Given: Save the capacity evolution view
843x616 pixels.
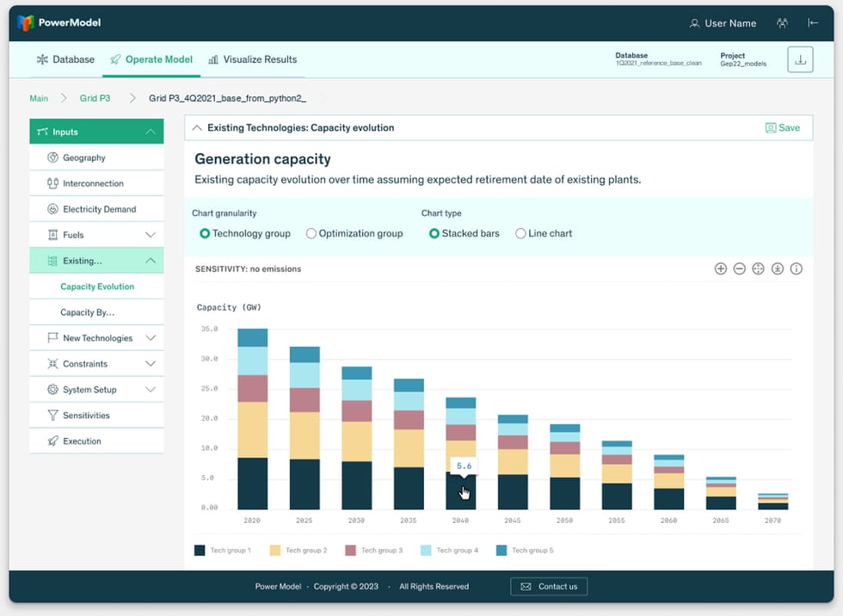Looking at the screenshot, I should pyautogui.click(x=782, y=128).
